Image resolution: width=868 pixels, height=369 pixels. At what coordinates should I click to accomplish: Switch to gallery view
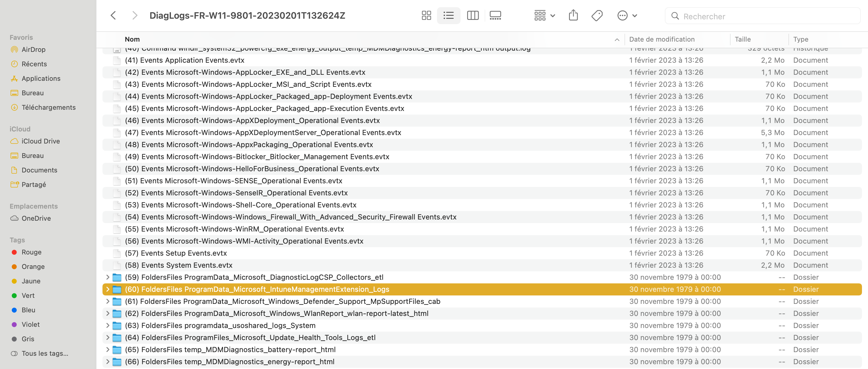click(495, 15)
